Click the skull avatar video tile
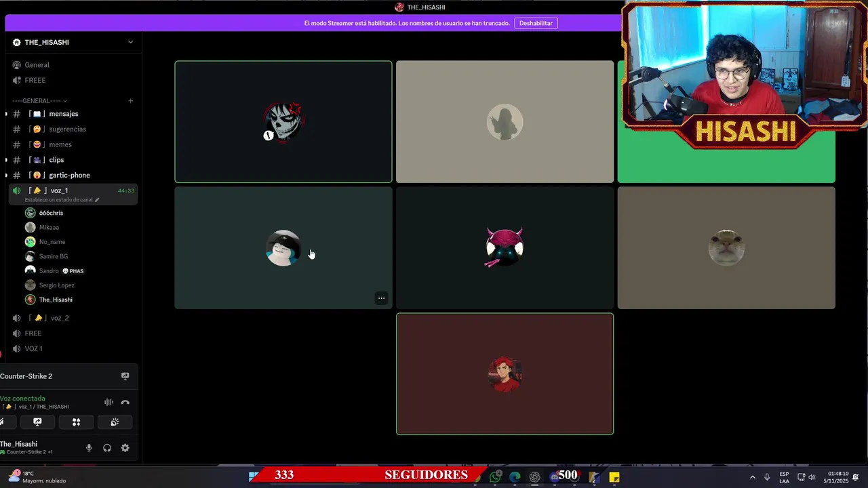Viewport: 868px width, 488px height. click(283, 122)
